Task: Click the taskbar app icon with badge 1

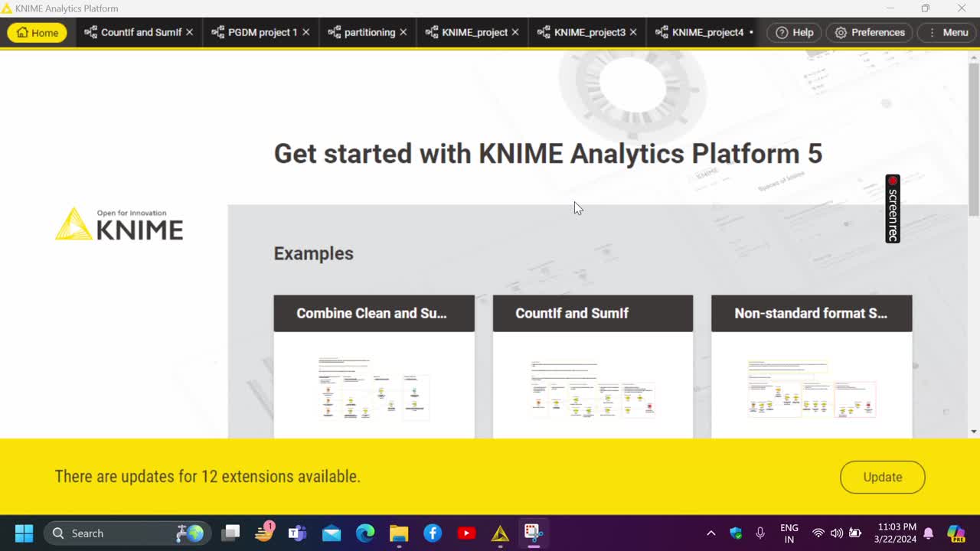Action: pyautogui.click(x=264, y=533)
